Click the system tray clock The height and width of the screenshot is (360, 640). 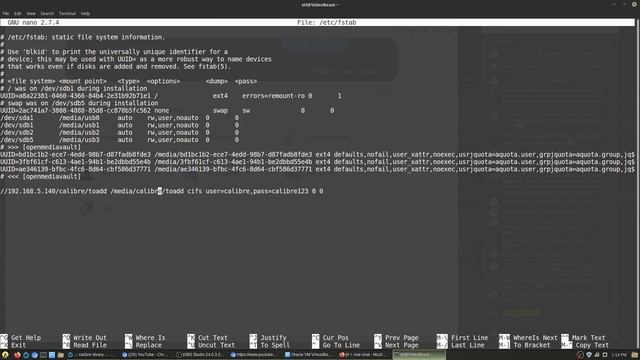pyautogui.click(x=619, y=355)
